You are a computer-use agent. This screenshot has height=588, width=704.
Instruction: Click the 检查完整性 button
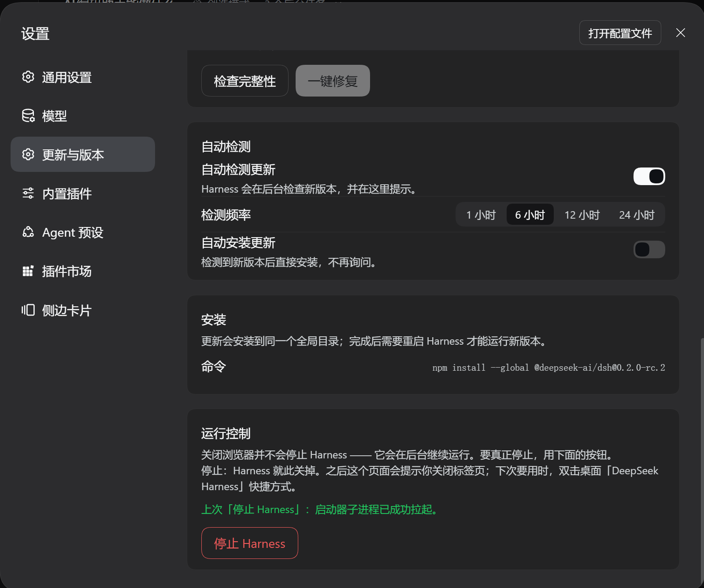pos(245,81)
